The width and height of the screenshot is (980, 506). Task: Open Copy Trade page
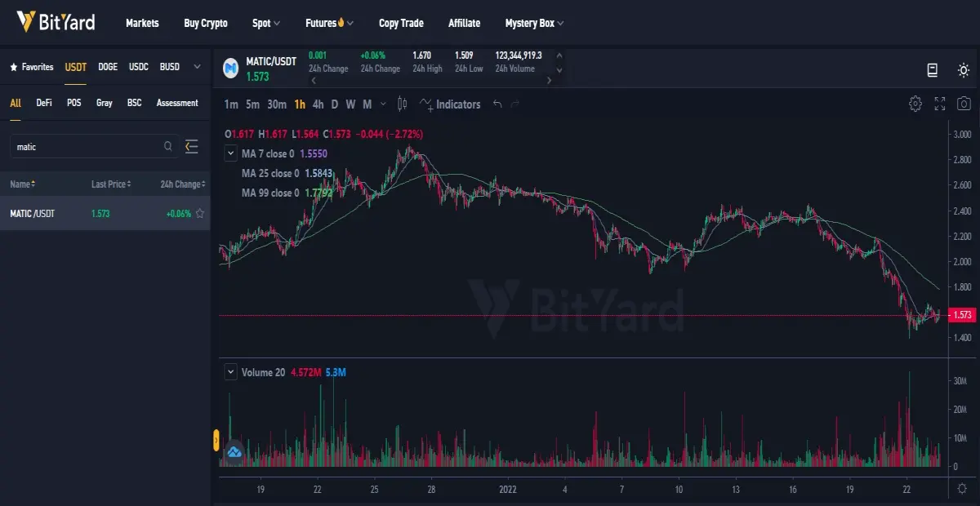[x=401, y=23]
